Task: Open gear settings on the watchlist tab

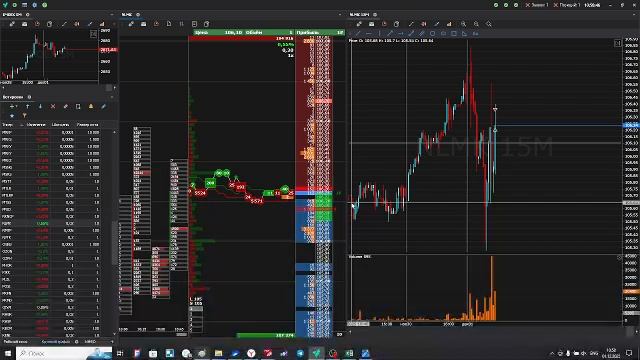Action: tap(29, 97)
